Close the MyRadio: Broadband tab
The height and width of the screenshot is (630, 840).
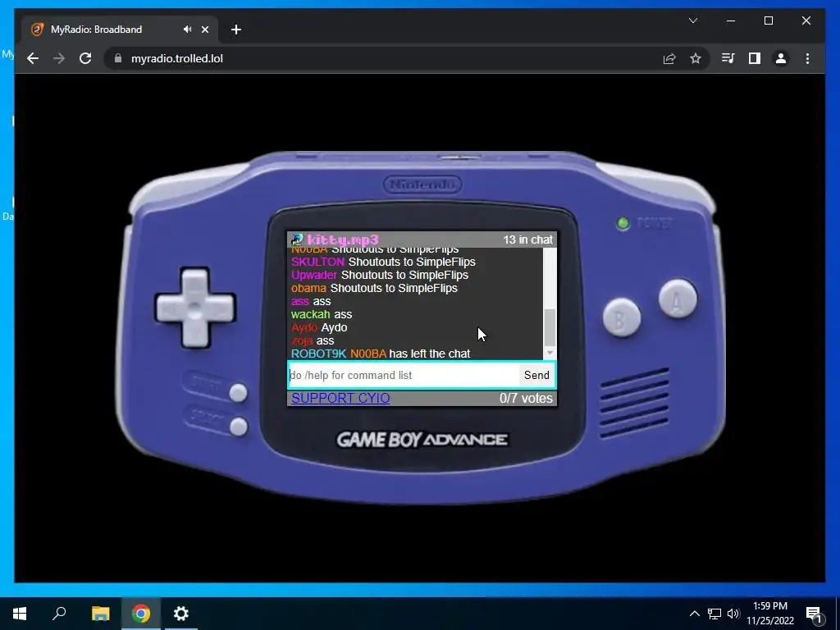point(205,30)
